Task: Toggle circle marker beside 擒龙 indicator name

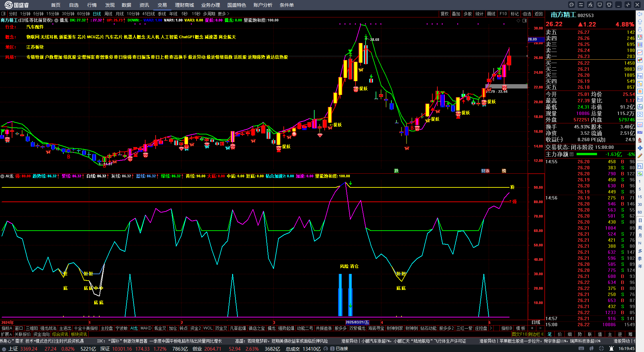Action: (56, 20)
